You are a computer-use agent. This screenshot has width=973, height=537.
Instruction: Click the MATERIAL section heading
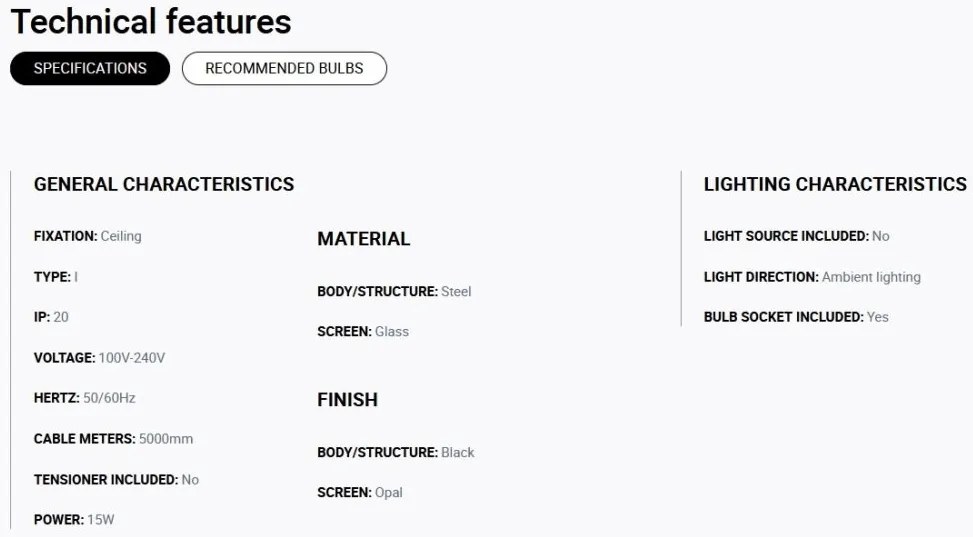(364, 239)
